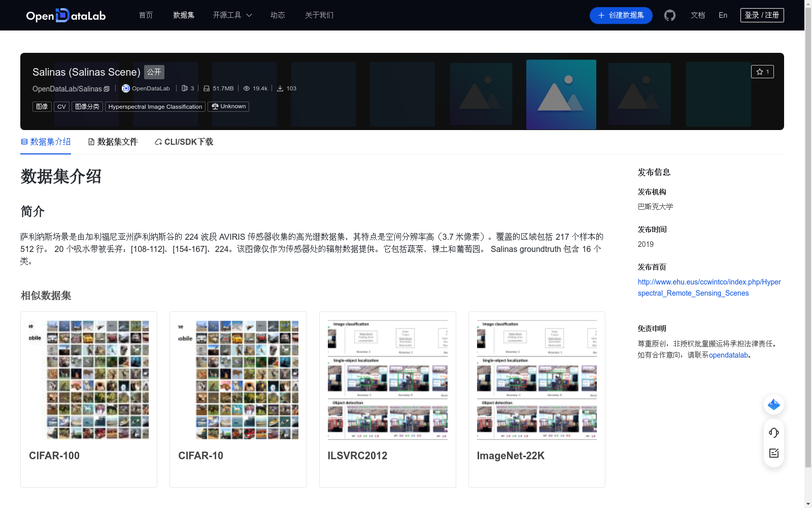Viewport: 812px width, 508px height.
Task: Click the 相似数据集 heading
Action: (x=46, y=296)
